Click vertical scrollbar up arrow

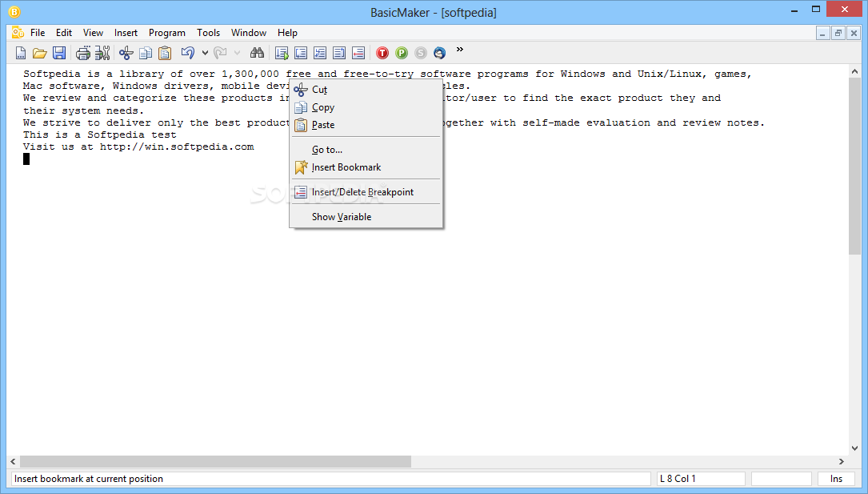point(854,71)
